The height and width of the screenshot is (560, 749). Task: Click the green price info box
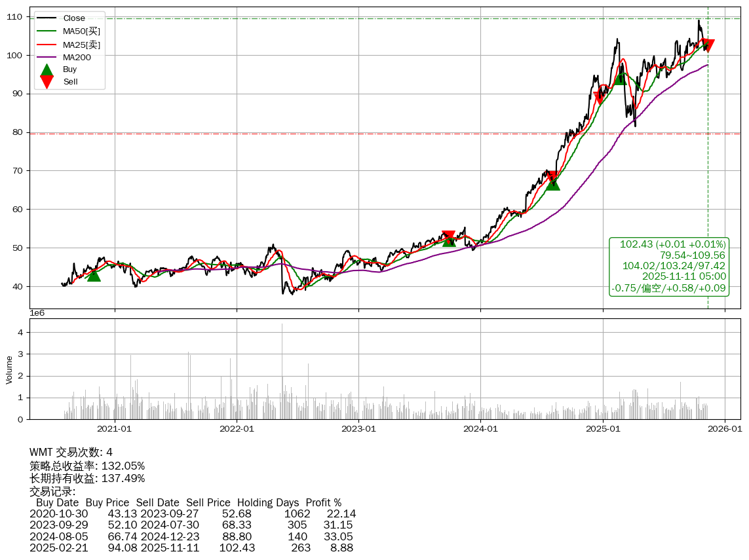pos(668,267)
